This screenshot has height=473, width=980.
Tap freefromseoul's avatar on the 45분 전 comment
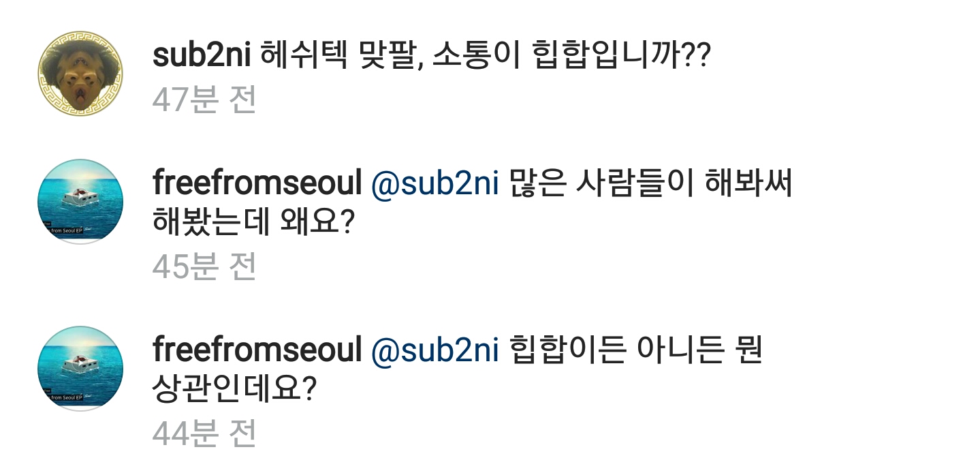[80, 202]
